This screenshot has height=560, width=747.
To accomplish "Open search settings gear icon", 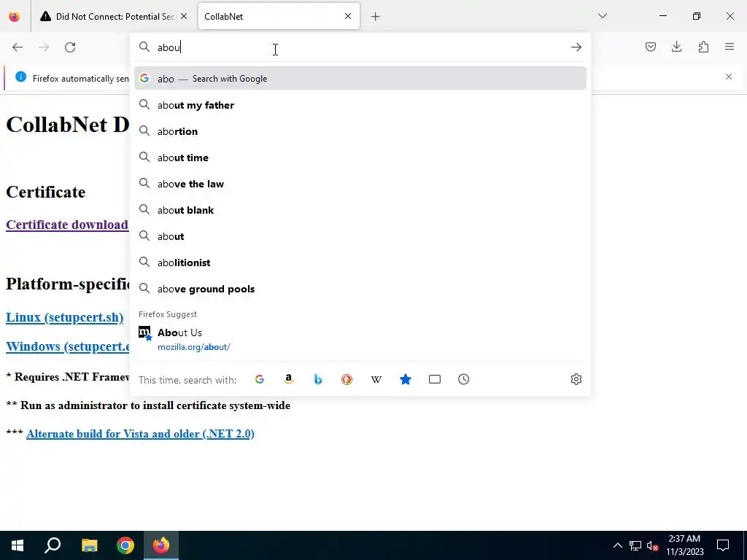I will click(576, 379).
